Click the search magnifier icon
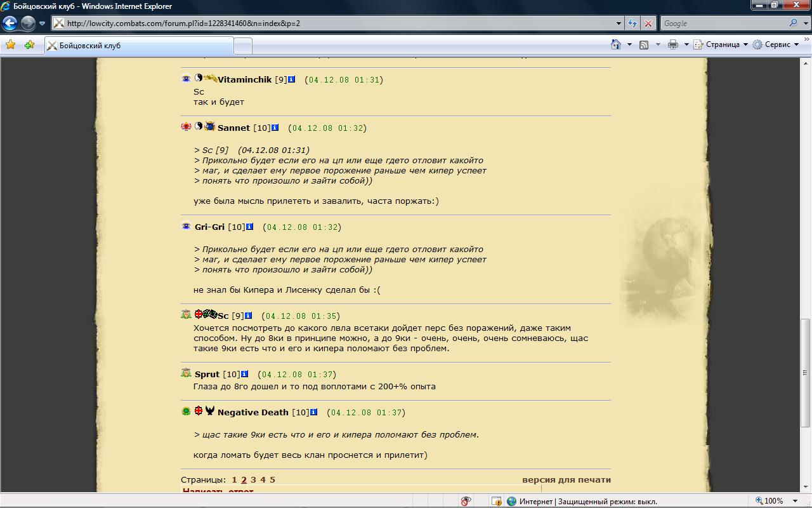This screenshot has height=508, width=812. (794, 23)
